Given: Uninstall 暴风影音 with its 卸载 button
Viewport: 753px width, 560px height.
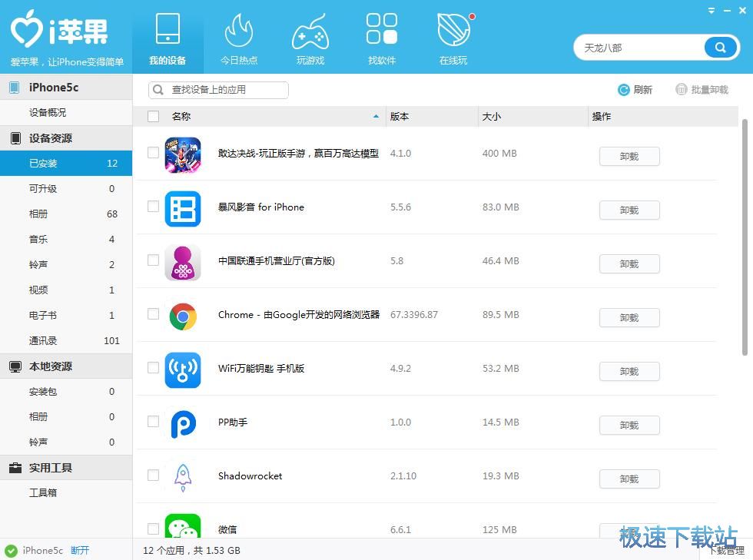Looking at the screenshot, I should pos(629,210).
